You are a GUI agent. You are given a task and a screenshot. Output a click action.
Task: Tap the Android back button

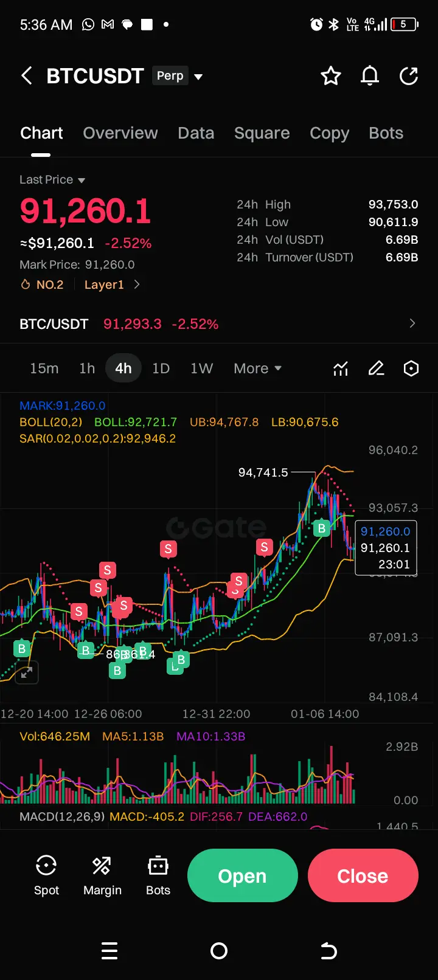pos(328,951)
